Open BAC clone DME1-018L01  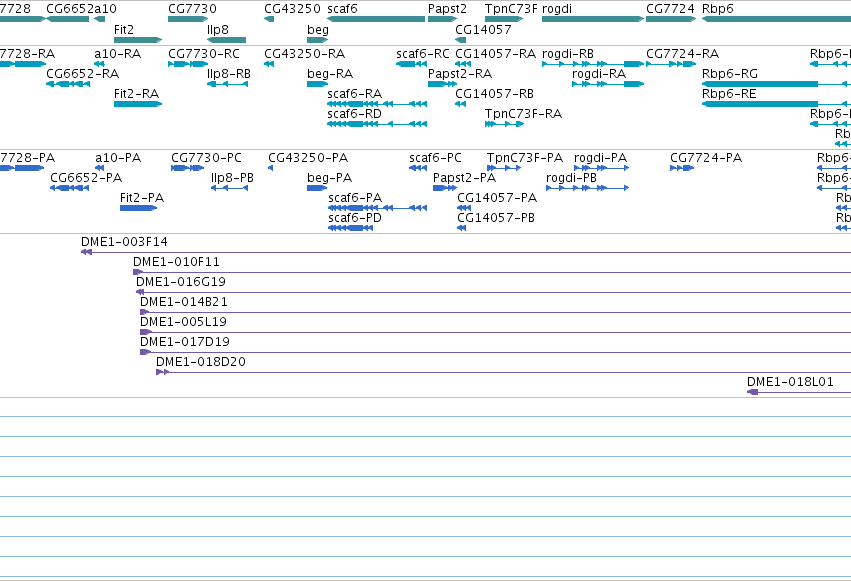(x=799, y=392)
